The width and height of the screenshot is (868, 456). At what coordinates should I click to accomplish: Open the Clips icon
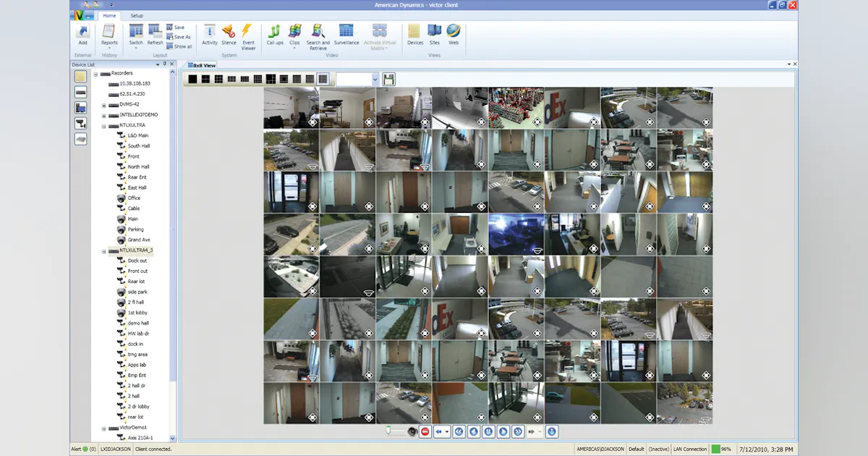click(x=294, y=31)
